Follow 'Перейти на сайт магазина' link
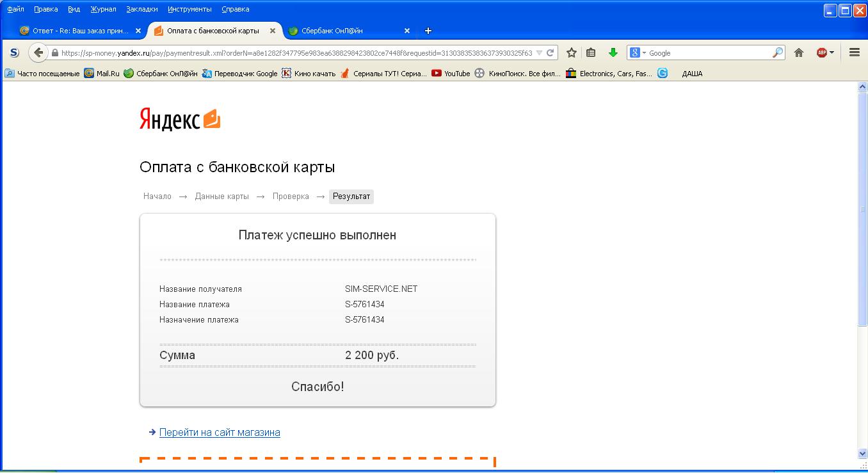 (x=220, y=432)
